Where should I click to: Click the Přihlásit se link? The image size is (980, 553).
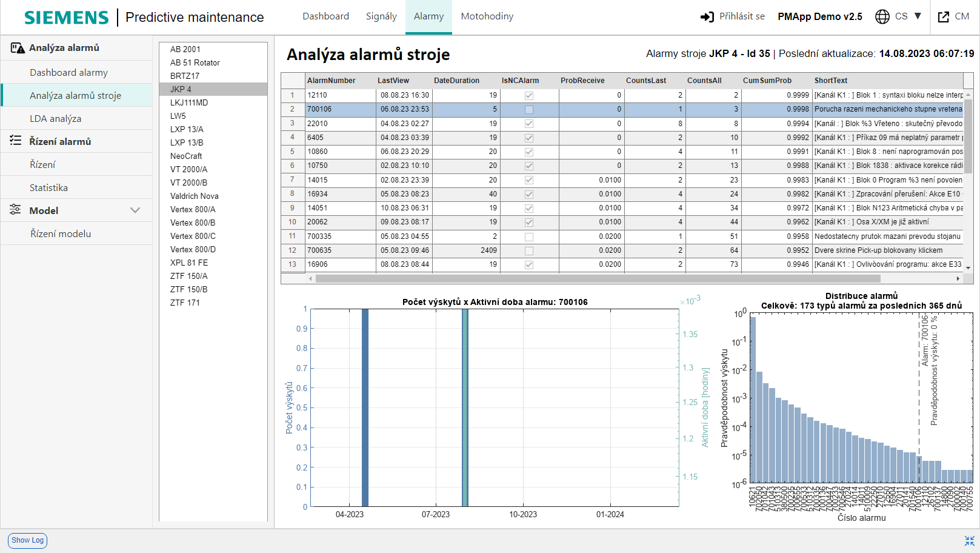[741, 16]
